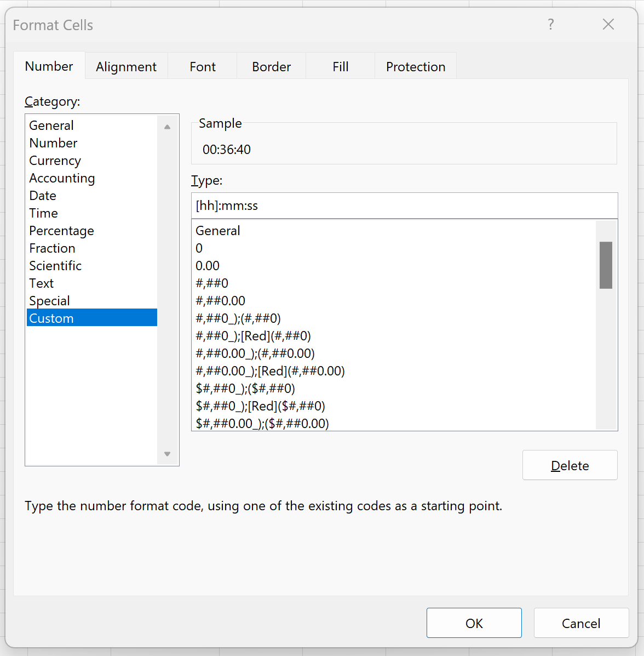Select the General category
Viewport: 644px width, 656px height.
92,125
